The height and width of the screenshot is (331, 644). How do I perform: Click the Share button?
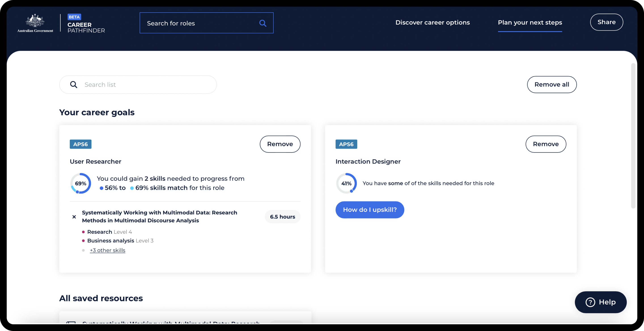click(606, 22)
